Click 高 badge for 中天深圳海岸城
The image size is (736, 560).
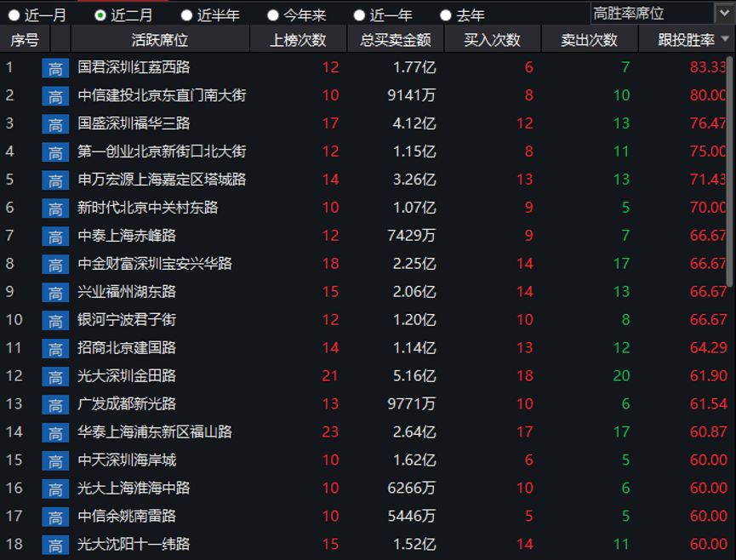(x=55, y=461)
